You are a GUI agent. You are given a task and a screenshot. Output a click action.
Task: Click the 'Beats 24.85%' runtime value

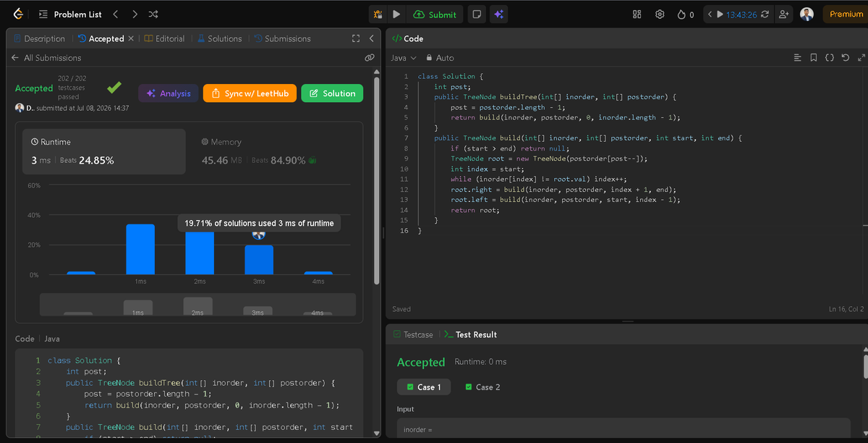pyautogui.click(x=86, y=161)
